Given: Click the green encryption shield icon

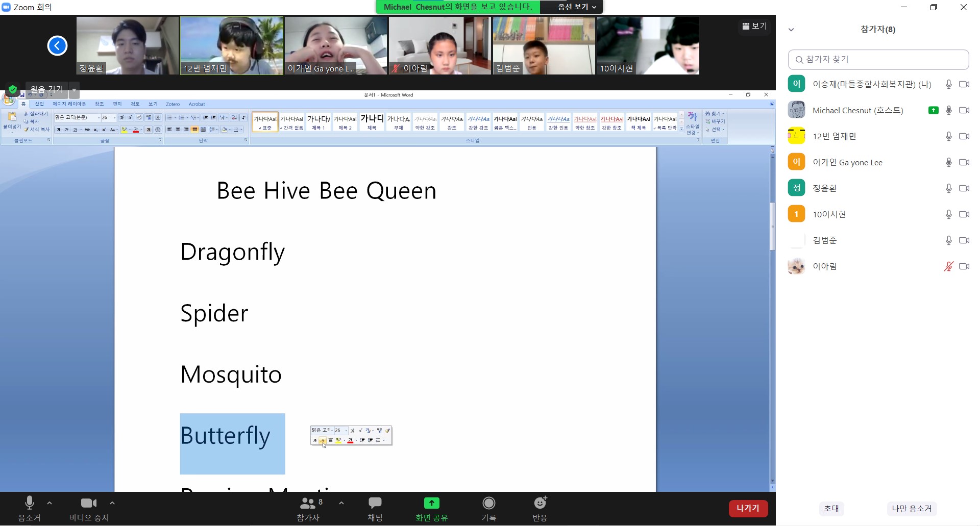Looking at the screenshot, I should click(13, 89).
